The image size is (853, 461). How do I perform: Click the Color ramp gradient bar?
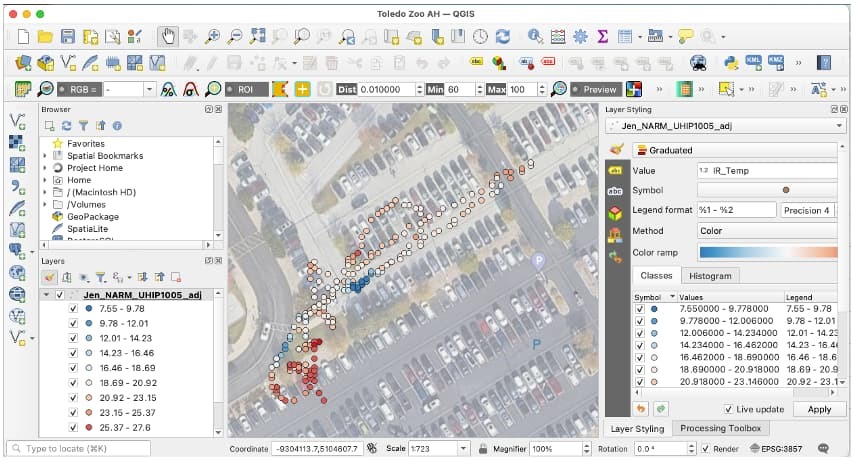pos(767,253)
